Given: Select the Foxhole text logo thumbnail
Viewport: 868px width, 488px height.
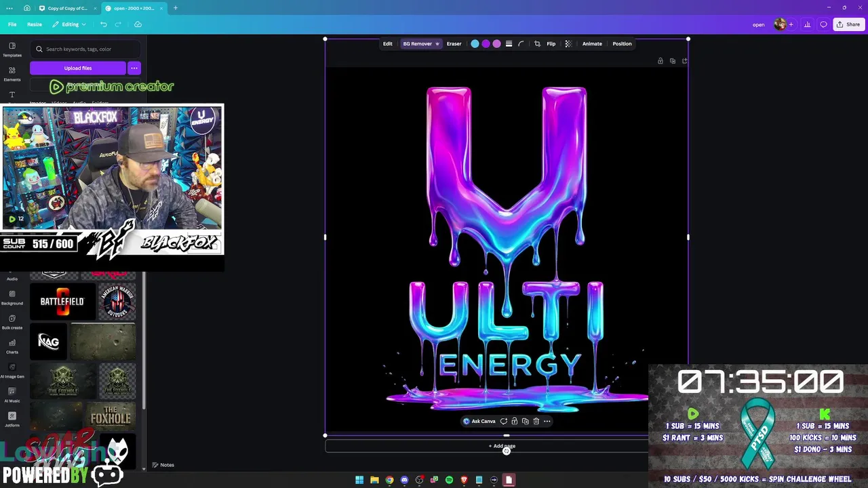Looking at the screenshot, I should pyautogui.click(x=111, y=416).
